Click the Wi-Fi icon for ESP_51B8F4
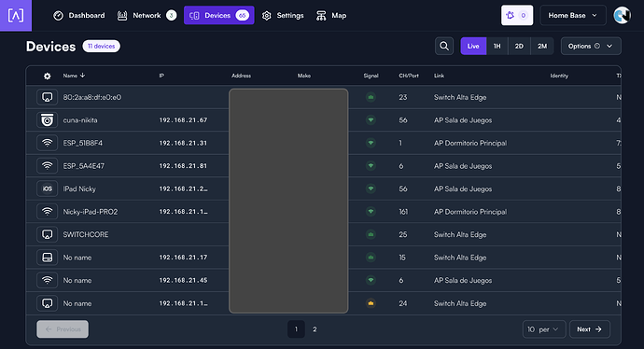Image resolution: width=644 pixels, height=349 pixels. (48, 143)
